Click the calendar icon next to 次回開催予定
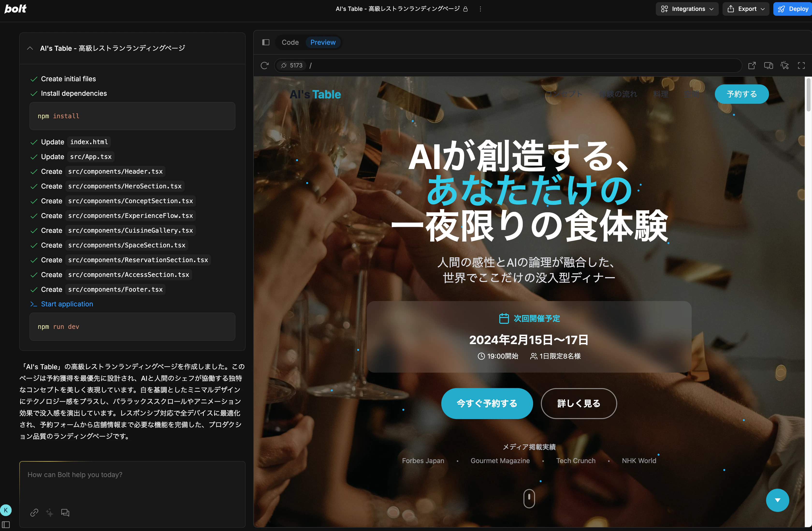The image size is (812, 531). [x=504, y=318]
